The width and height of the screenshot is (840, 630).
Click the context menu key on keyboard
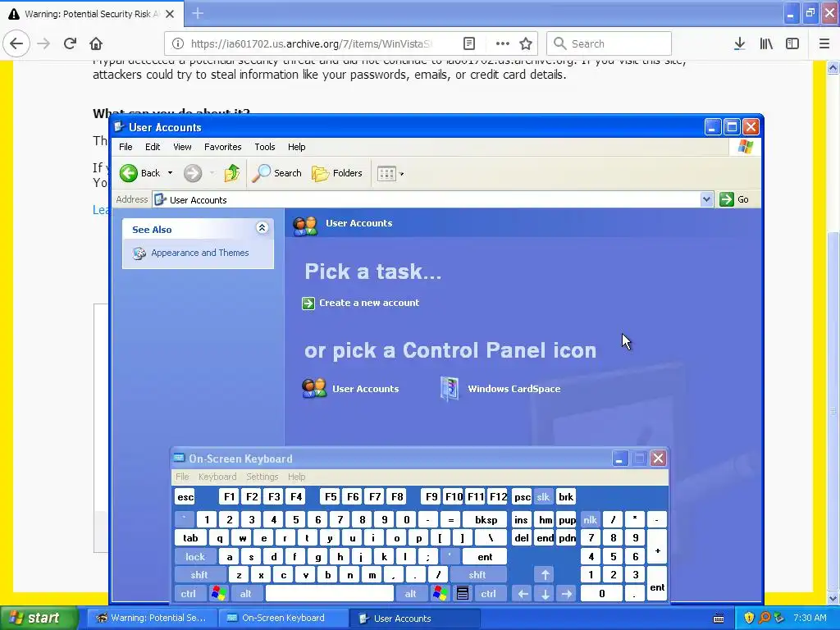coord(463,594)
